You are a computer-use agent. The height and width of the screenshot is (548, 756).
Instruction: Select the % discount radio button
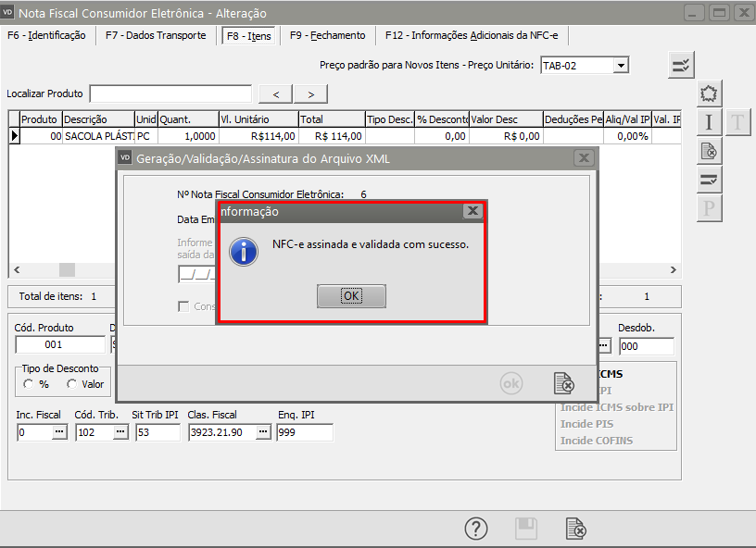click(x=29, y=384)
